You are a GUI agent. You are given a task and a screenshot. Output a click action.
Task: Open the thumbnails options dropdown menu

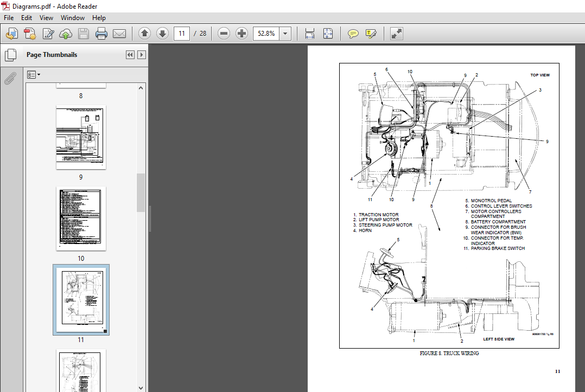click(x=34, y=75)
